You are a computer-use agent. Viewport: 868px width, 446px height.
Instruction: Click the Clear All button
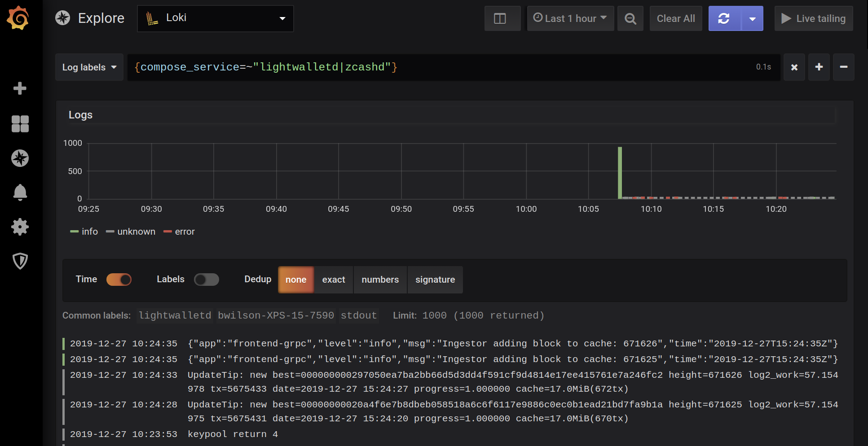point(676,18)
